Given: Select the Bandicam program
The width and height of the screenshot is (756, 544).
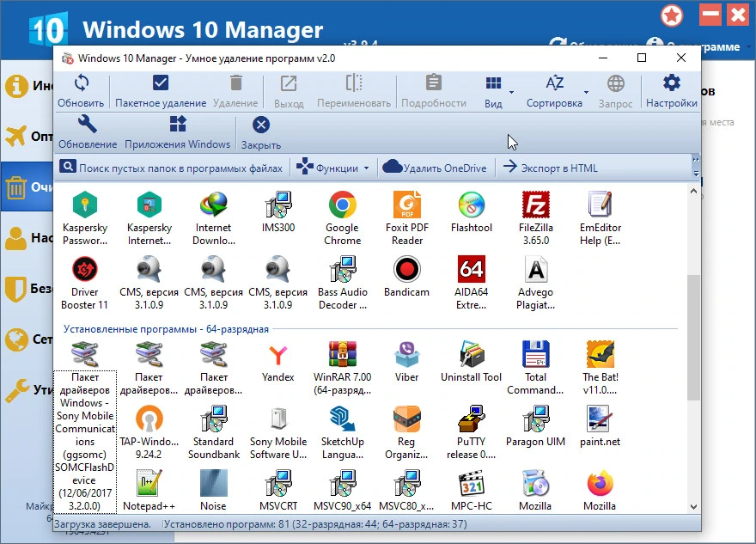Looking at the screenshot, I should click(407, 277).
